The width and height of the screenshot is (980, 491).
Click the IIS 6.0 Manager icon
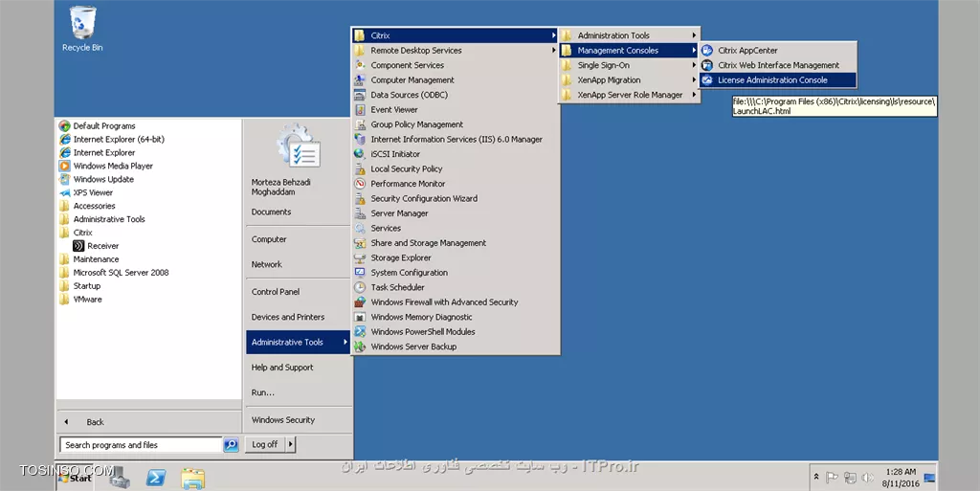(360, 140)
